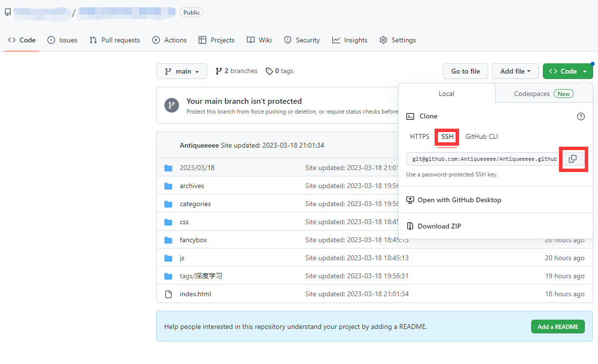Click the zip file icon beside Download ZIP
The height and width of the screenshot is (364, 598).
[410, 226]
